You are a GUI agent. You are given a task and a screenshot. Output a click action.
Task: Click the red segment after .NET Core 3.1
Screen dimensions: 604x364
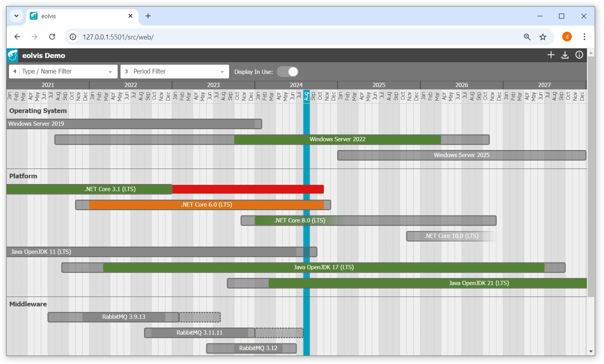click(248, 189)
